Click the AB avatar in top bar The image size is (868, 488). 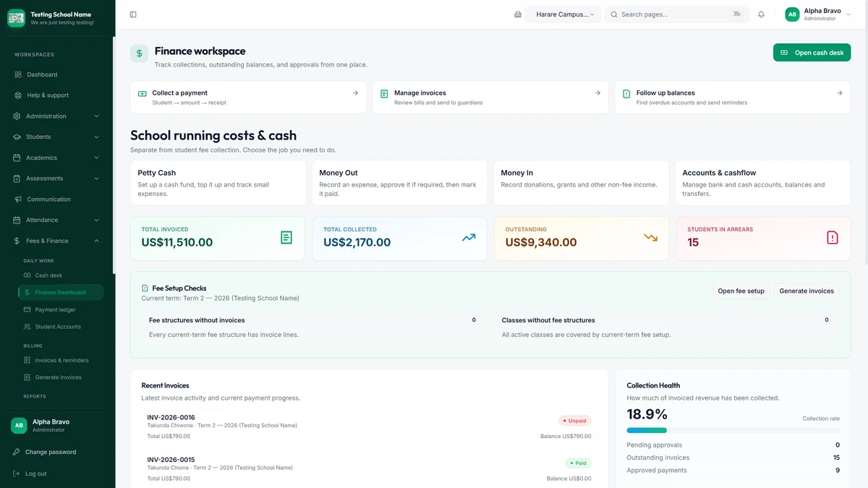(793, 14)
